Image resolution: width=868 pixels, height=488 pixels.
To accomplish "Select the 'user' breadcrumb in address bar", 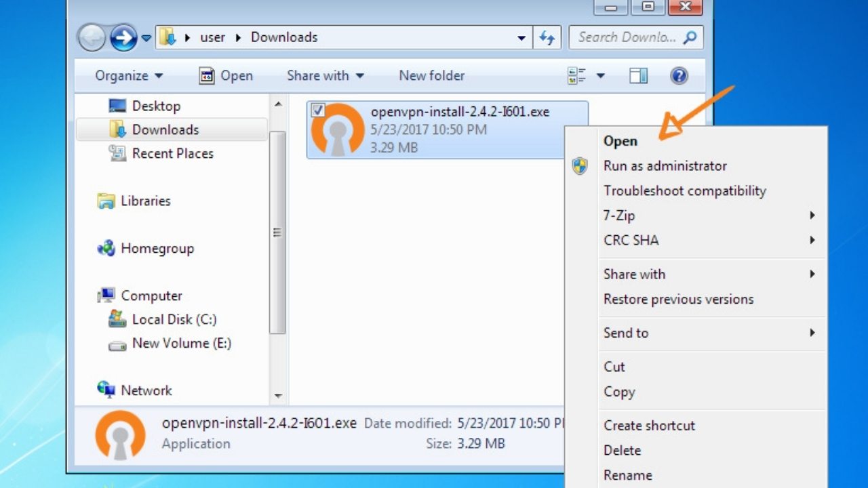I will [x=212, y=37].
